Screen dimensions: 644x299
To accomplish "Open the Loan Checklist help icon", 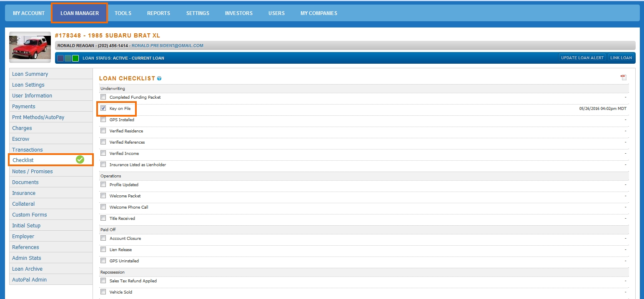I will [159, 78].
